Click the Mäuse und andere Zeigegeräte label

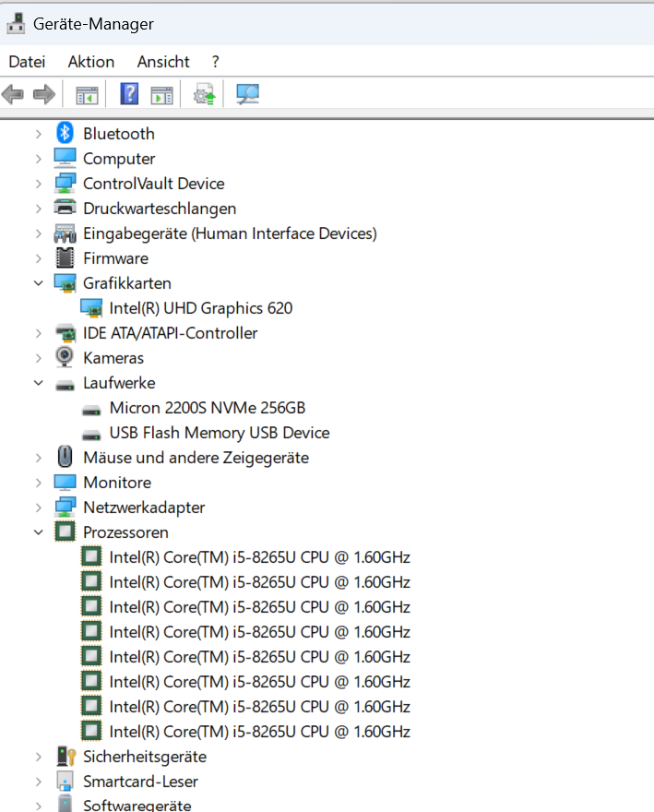[x=196, y=458]
